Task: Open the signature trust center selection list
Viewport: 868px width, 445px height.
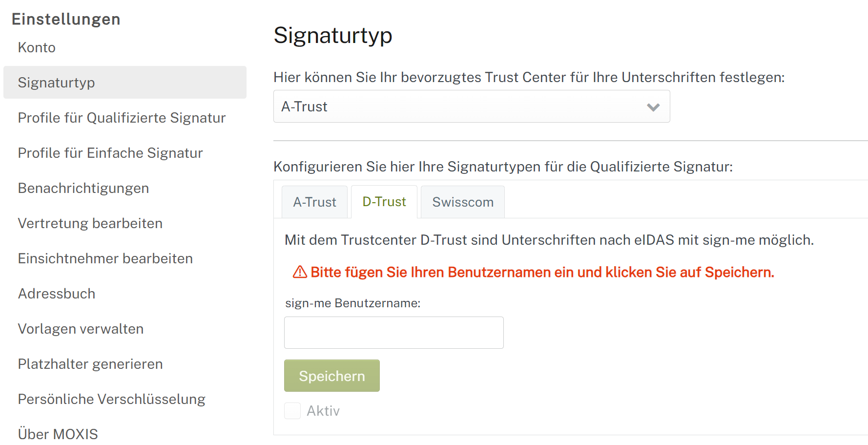Action: [471, 106]
